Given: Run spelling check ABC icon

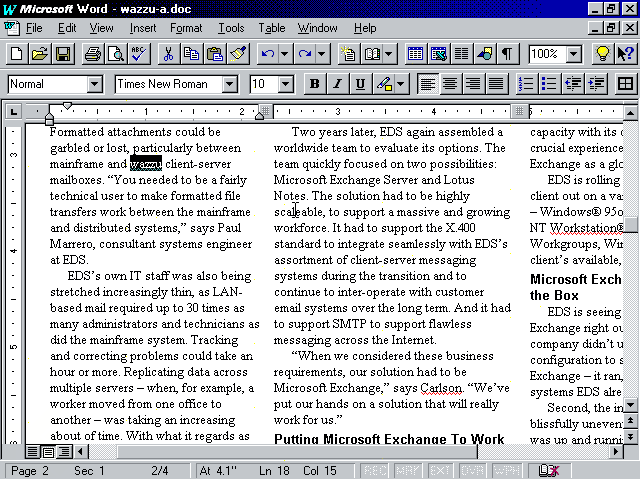Looking at the screenshot, I should coord(139,54).
